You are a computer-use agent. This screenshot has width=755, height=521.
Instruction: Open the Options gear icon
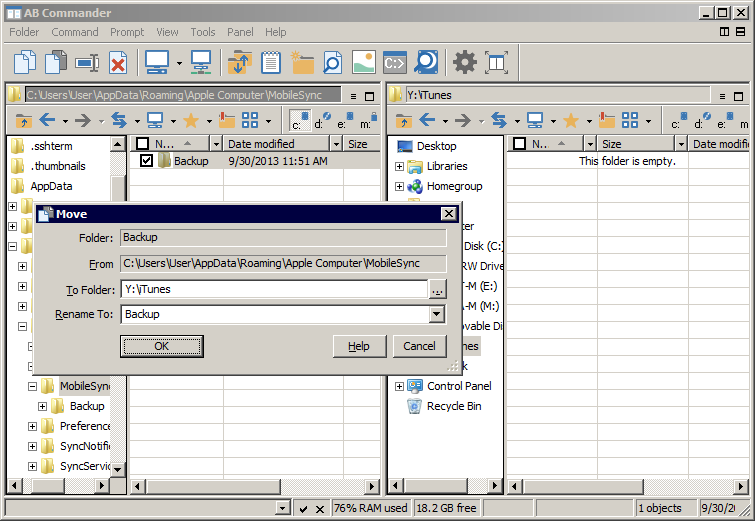point(465,62)
